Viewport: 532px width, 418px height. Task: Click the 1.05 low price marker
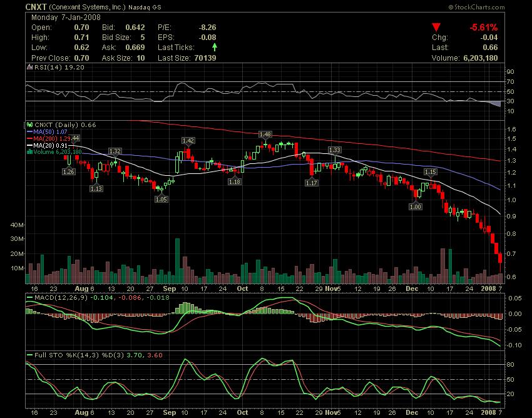(161, 199)
